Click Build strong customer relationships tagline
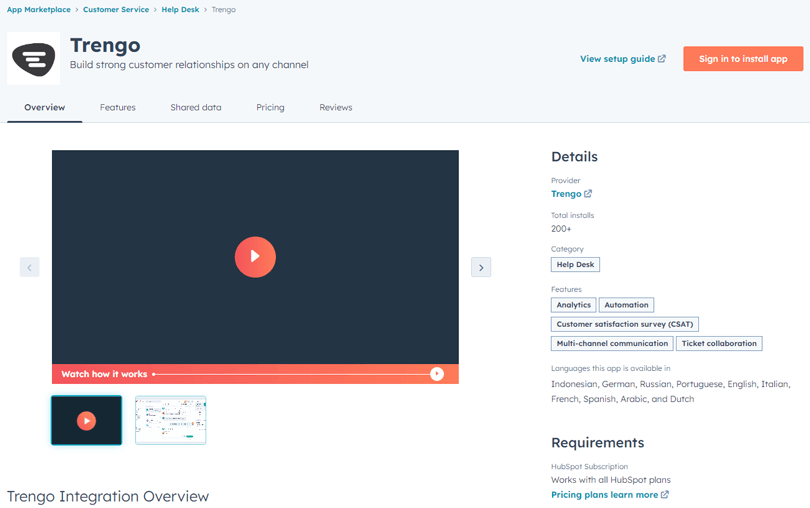Image resolution: width=810 pixels, height=508 pixels. point(189,65)
